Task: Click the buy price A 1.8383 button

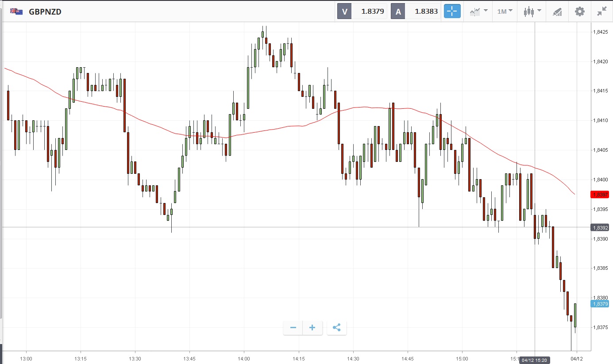Action: tap(416, 11)
